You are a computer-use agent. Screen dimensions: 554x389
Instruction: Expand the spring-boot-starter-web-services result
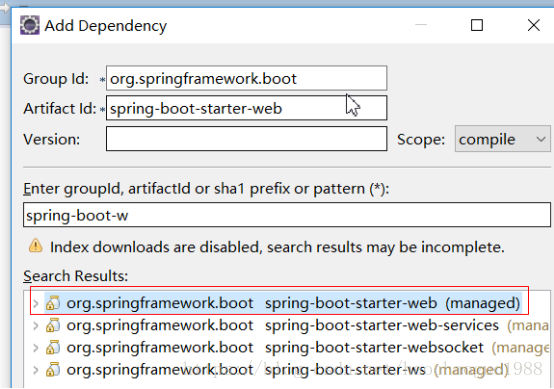[36, 325]
